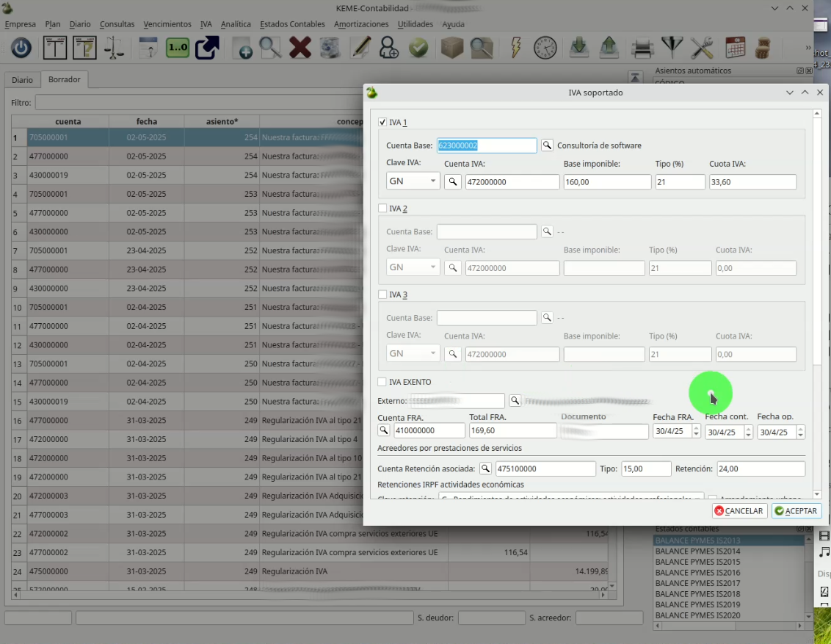Click the funnel filter toolbar icon
The width and height of the screenshot is (831, 644).
pyautogui.click(x=672, y=48)
